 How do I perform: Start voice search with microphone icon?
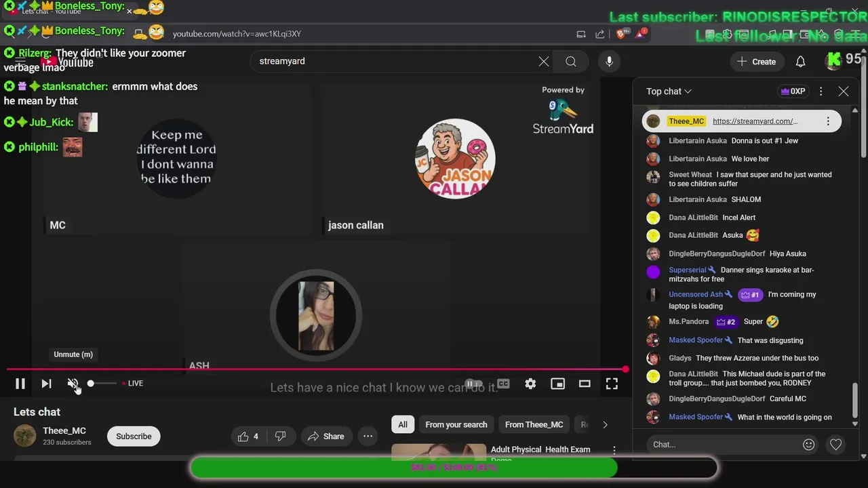click(x=609, y=62)
